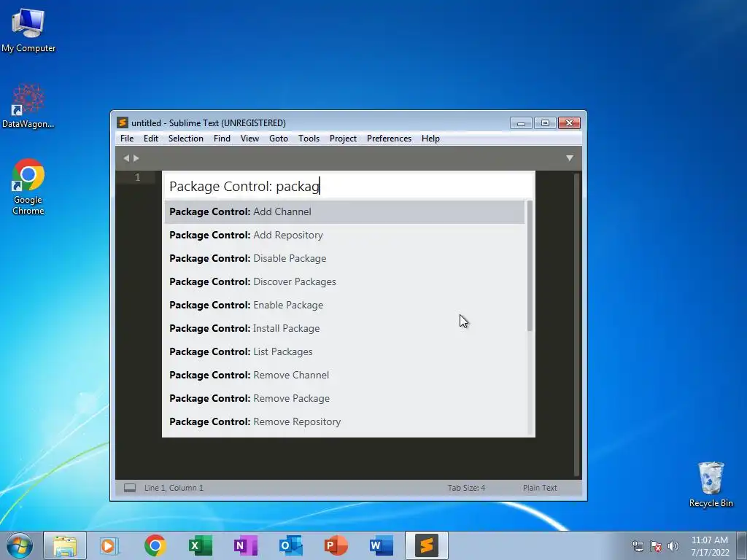The width and height of the screenshot is (747, 560).
Task: Open the Project menu
Action: point(343,139)
